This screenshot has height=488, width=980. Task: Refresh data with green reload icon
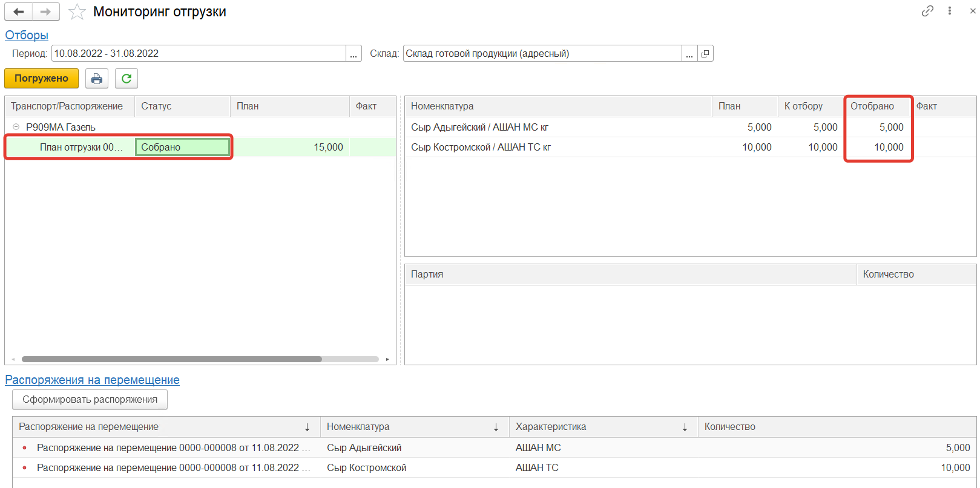127,79
